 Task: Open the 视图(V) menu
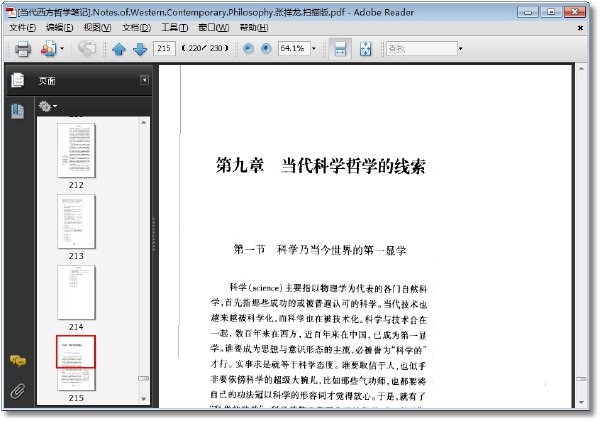tap(98, 28)
